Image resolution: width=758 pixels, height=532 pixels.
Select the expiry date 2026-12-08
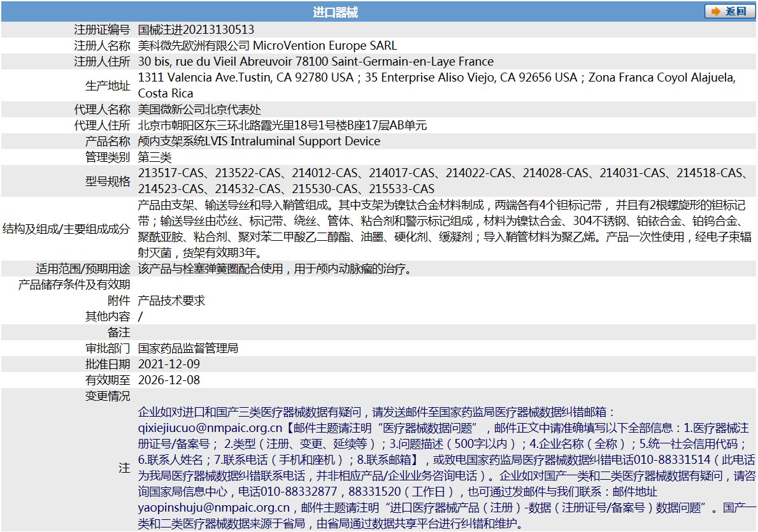click(x=169, y=380)
